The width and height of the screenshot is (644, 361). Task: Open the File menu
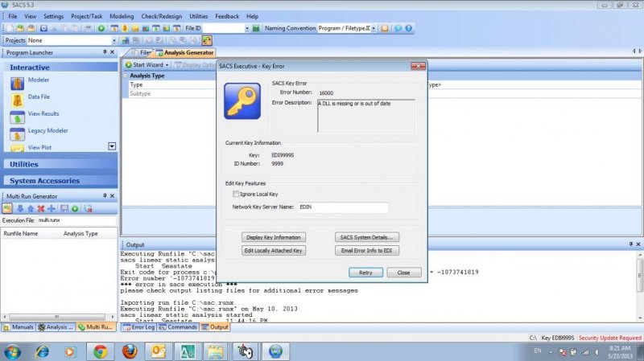pos(13,16)
